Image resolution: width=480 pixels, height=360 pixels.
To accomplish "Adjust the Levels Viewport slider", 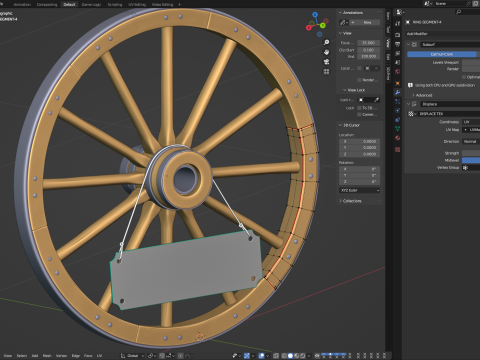I will (471, 62).
